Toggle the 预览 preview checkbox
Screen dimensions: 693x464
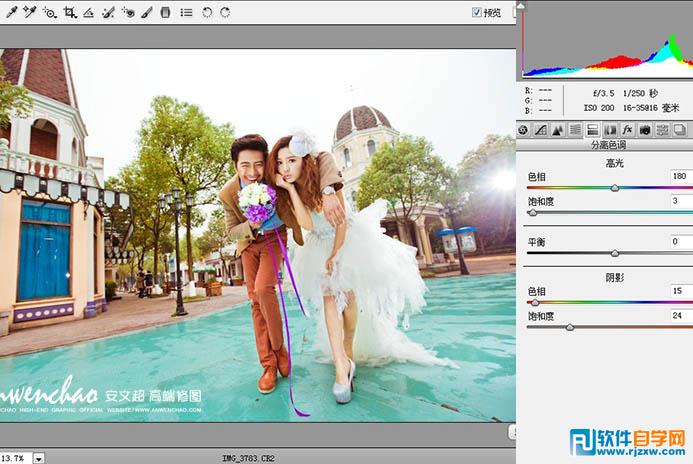point(477,13)
